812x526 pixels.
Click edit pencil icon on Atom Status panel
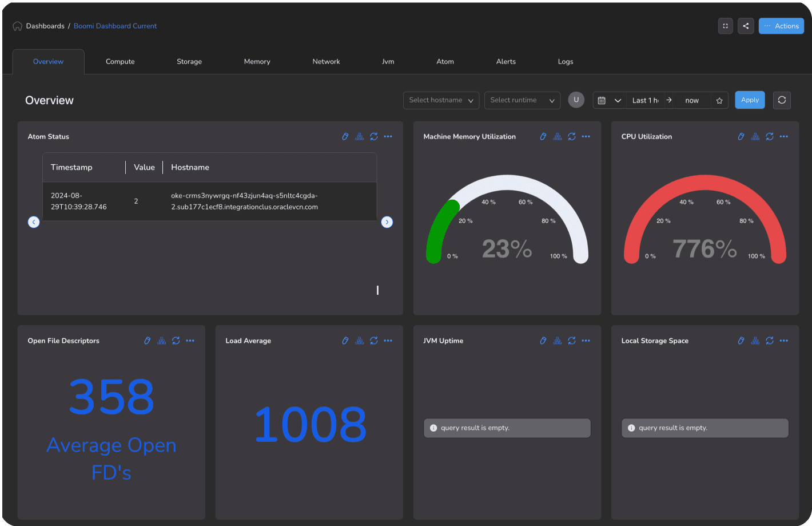pos(345,136)
